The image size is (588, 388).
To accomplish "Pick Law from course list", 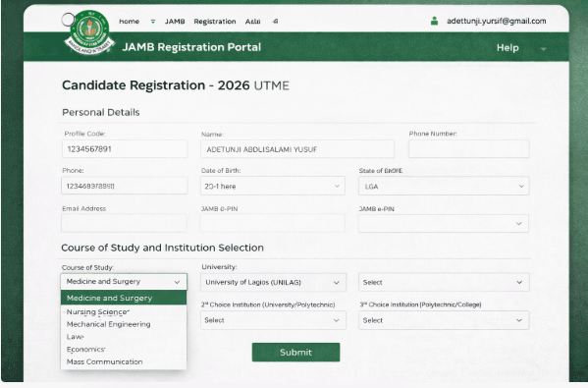I will [x=124, y=337].
